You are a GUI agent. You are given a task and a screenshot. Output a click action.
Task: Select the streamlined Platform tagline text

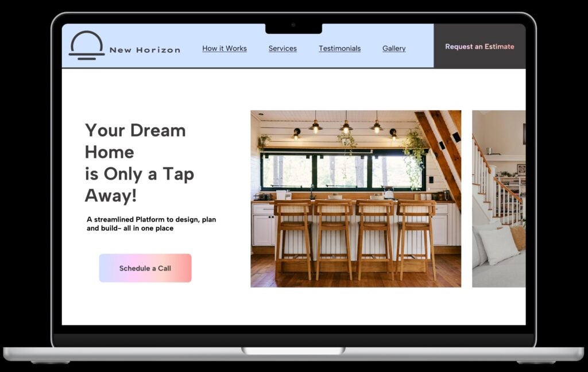click(x=150, y=223)
